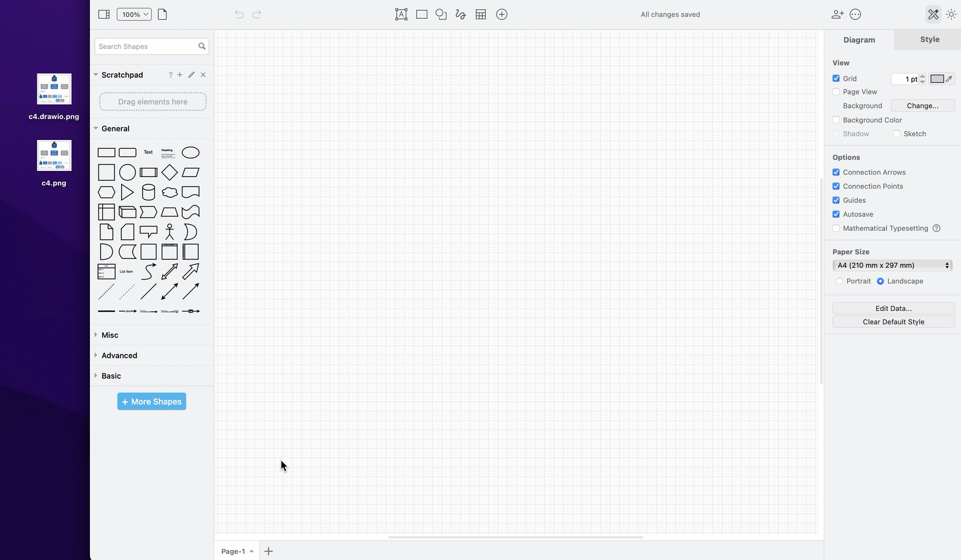This screenshot has width=961, height=560.
Task: Click the More Shapes button
Action: [x=151, y=401]
